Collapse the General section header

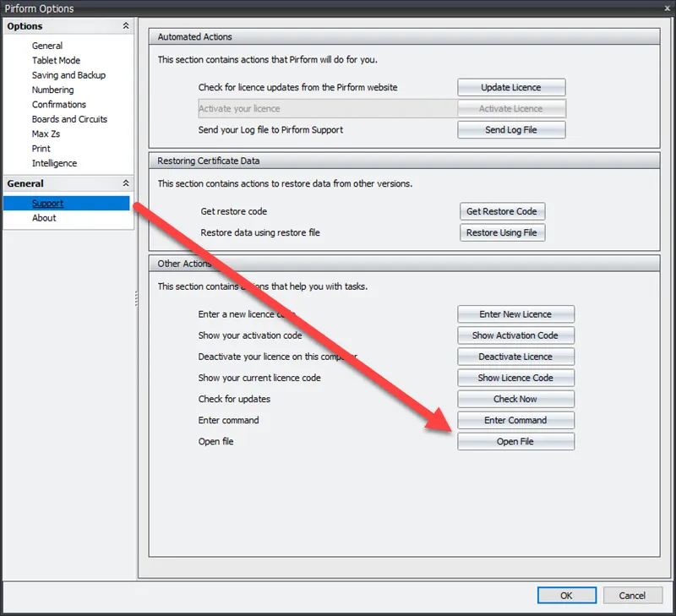[125, 183]
